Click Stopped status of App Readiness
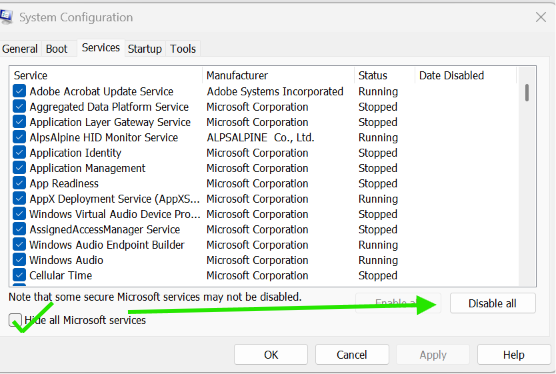 [378, 184]
